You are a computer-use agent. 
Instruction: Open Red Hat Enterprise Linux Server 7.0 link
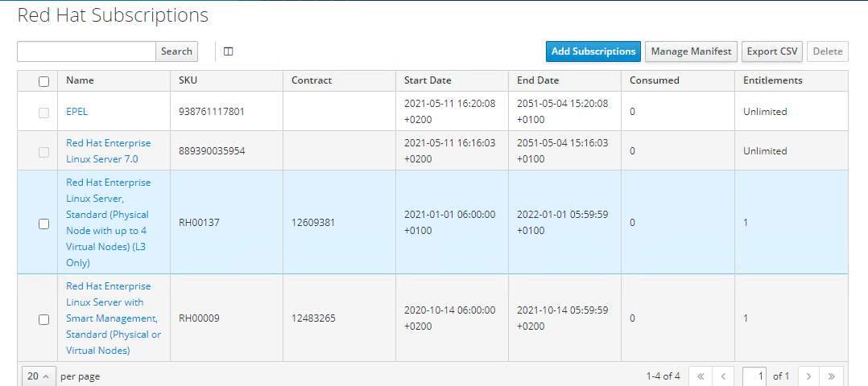pyautogui.click(x=109, y=151)
